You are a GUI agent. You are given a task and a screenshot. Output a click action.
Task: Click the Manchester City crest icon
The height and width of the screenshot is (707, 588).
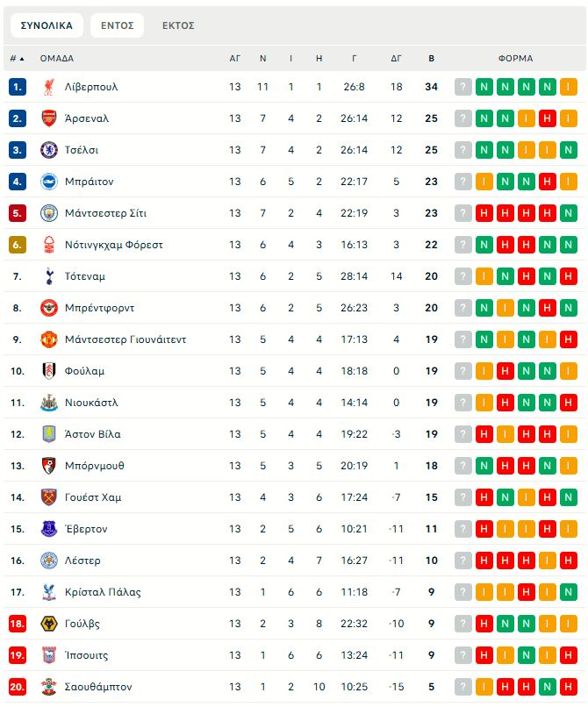(49, 213)
